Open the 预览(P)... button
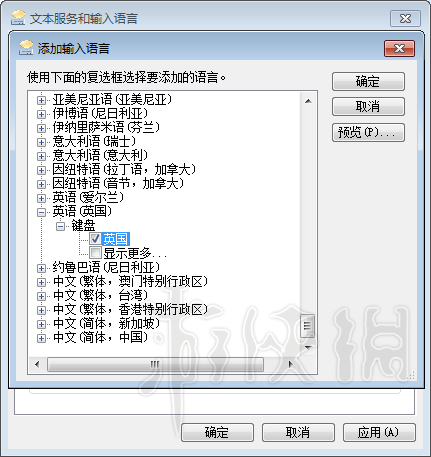 (368, 132)
